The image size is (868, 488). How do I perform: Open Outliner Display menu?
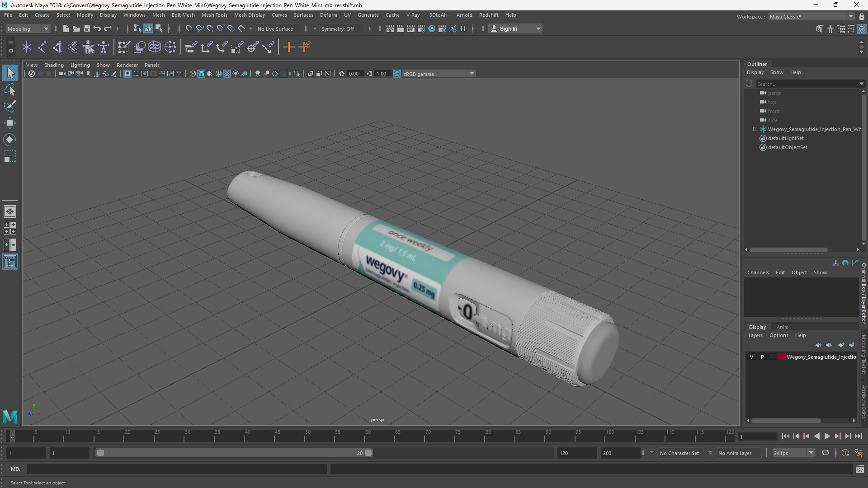(755, 72)
